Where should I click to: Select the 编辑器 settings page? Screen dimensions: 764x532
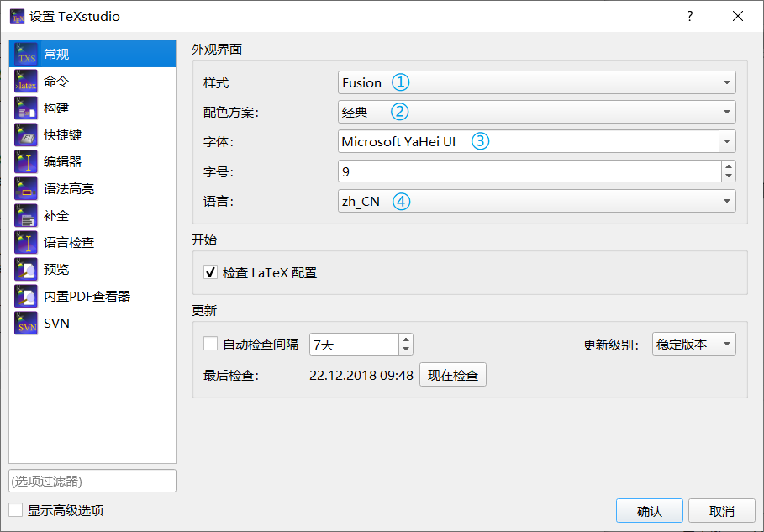pos(92,161)
